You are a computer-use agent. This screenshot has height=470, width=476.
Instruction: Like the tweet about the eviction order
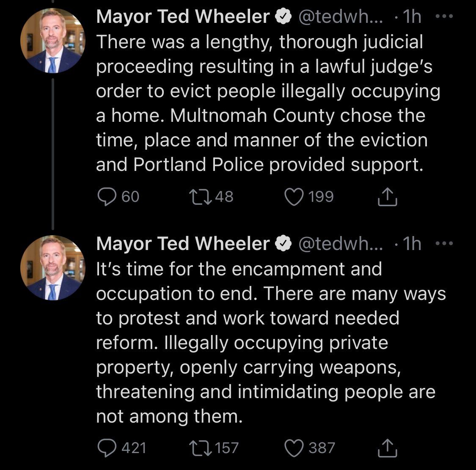coord(294,197)
